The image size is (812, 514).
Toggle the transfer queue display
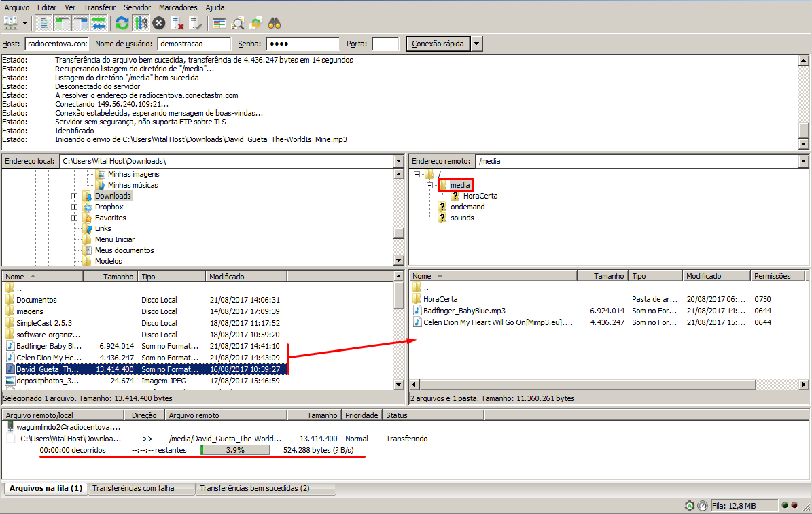point(99,23)
